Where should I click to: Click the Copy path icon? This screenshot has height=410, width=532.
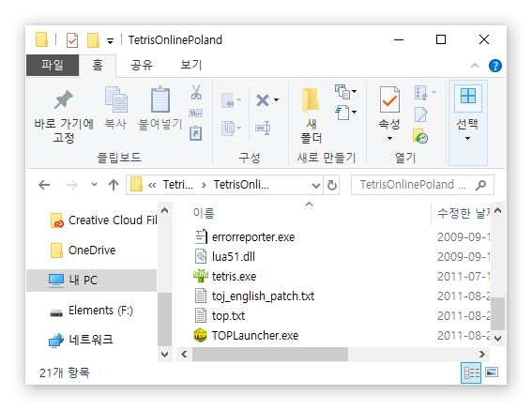tap(196, 113)
